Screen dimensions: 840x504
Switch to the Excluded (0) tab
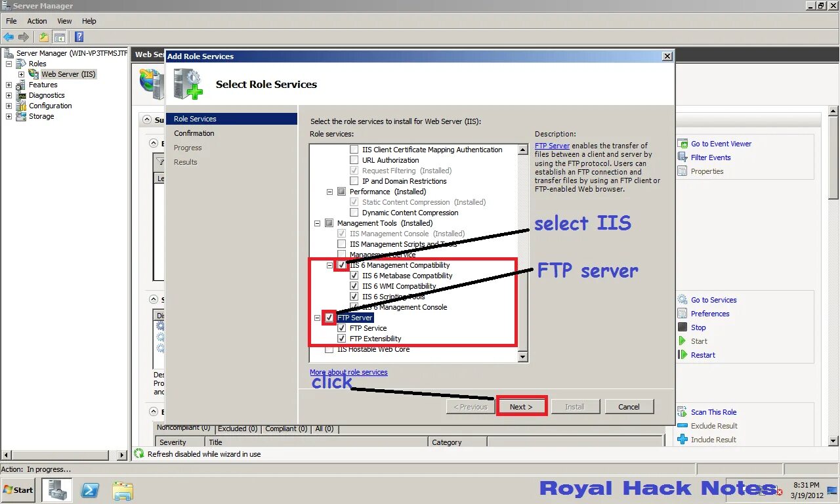238,429
